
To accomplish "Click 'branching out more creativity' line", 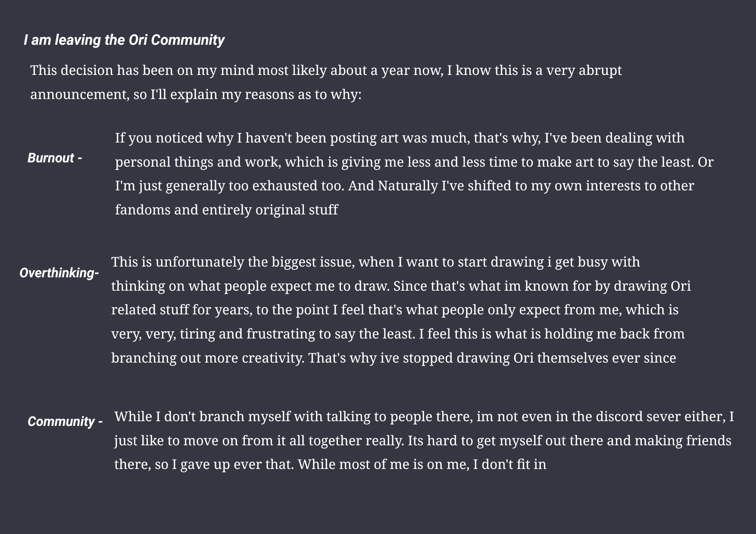I will (x=393, y=358).
